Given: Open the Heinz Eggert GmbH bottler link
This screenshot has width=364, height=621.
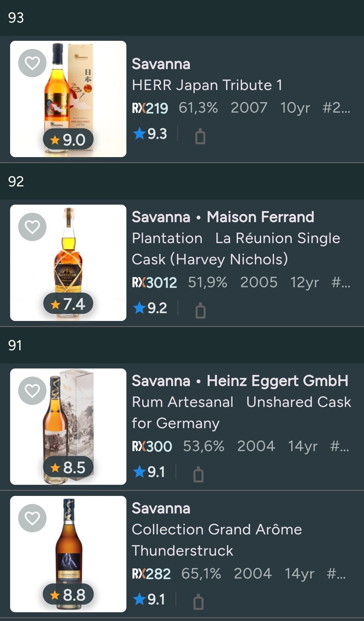Looking at the screenshot, I should (277, 381).
